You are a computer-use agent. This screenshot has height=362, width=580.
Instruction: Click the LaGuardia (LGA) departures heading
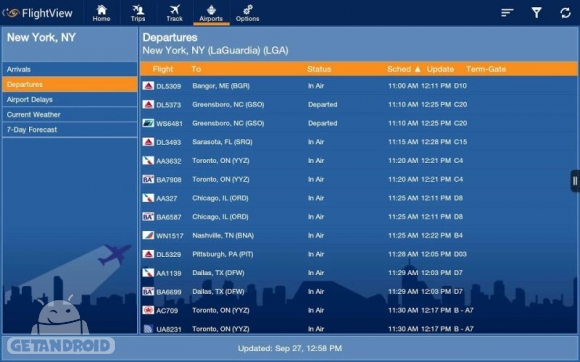[x=215, y=51]
